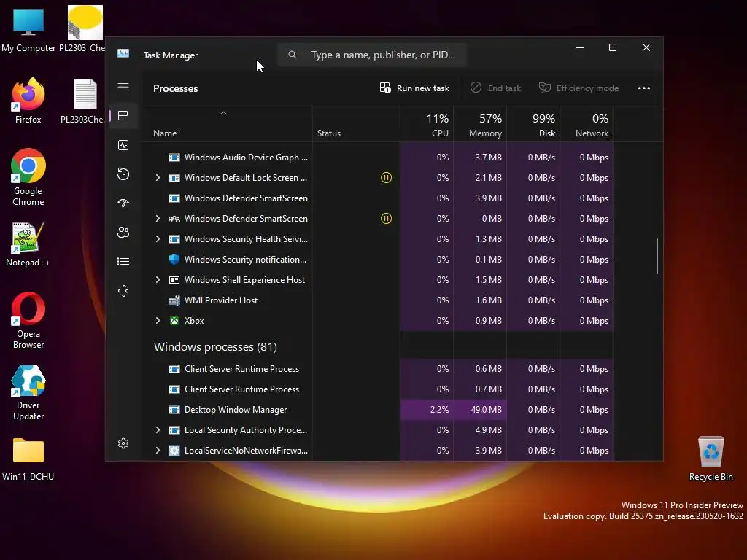The image size is (747, 560).
Task: Click the Task Manager app icon in title bar
Action: tap(123, 54)
